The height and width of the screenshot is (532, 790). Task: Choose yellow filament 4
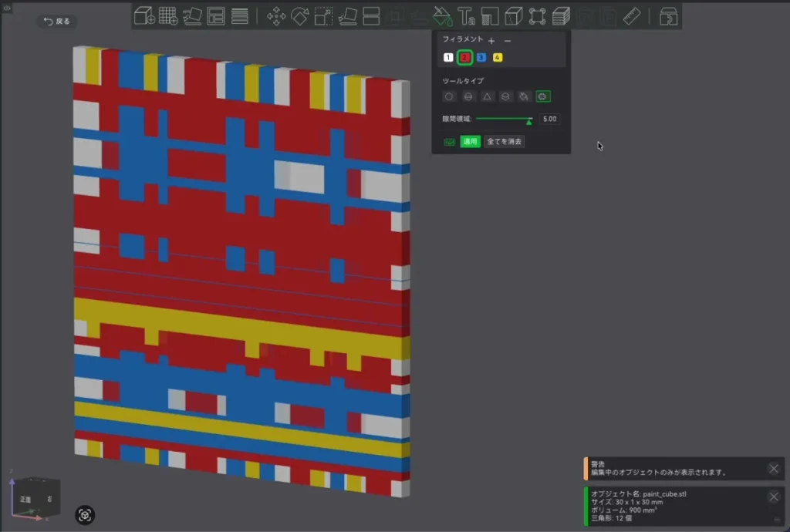[498, 57]
